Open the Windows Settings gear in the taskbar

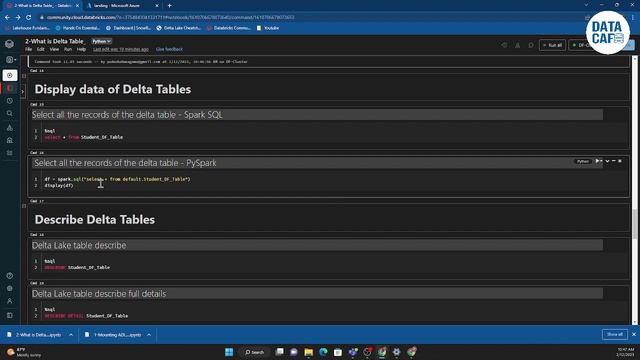click(397, 352)
